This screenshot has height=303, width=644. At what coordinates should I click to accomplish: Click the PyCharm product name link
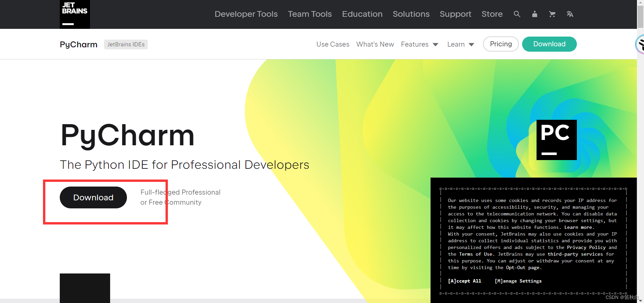(x=79, y=44)
